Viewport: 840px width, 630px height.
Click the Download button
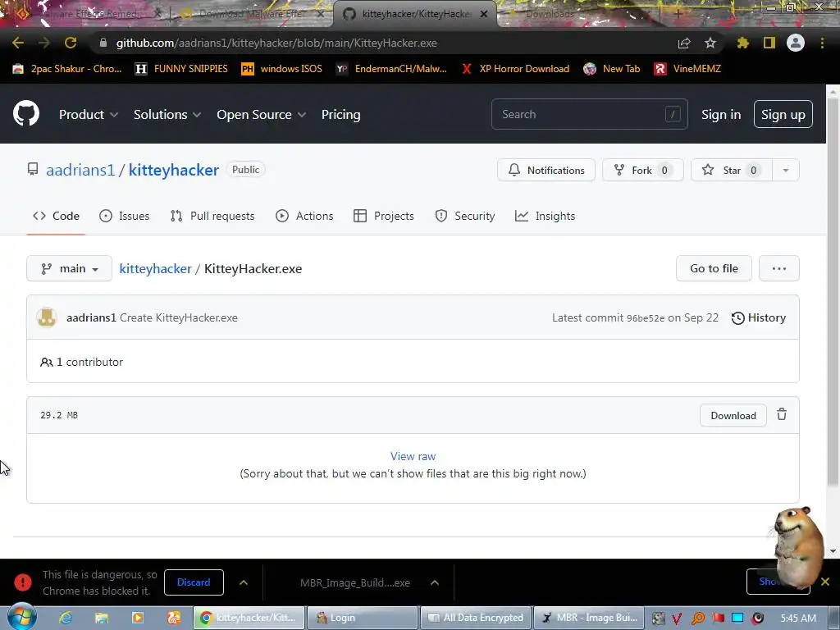coord(733,415)
